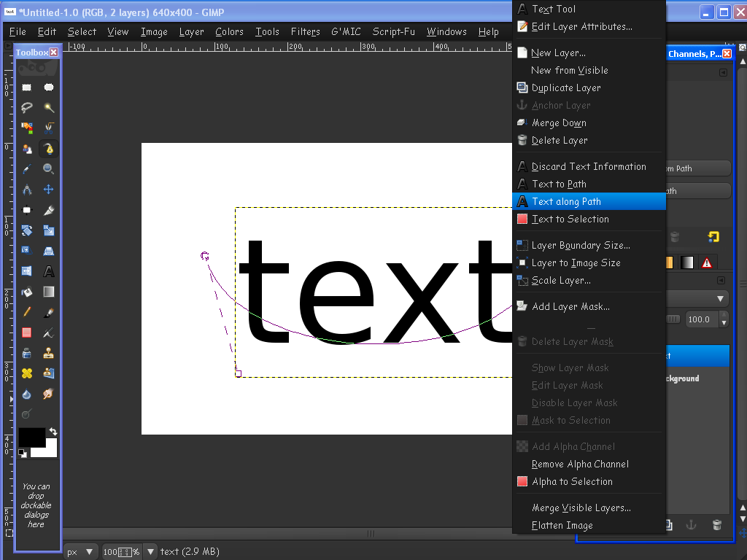Open the unit dropdown showing px
The height and width of the screenshot is (560, 747).
click(79, 552)
